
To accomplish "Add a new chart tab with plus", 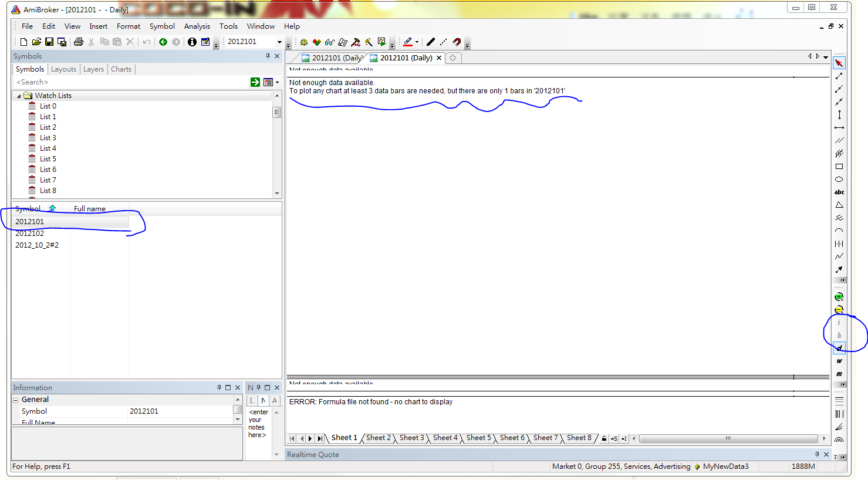I will coord(453,58).
